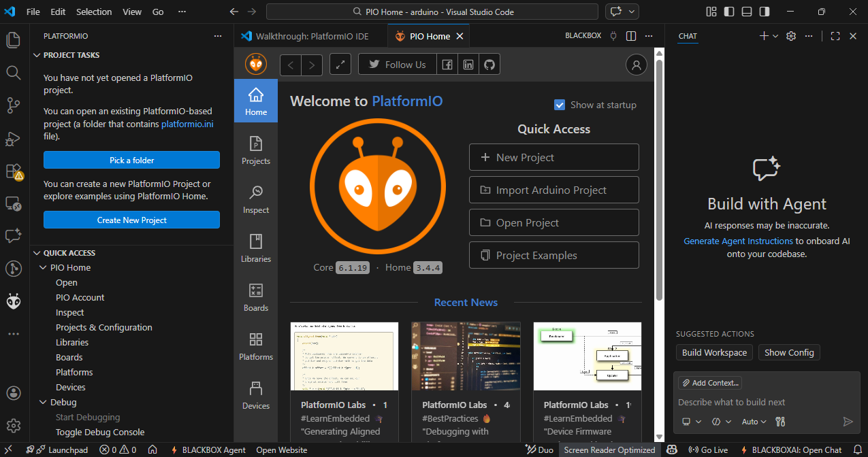Click Go Live in status bar
The width and height of the screenshot is (868, 457).
pyautogui.click(x=708, y=450)
